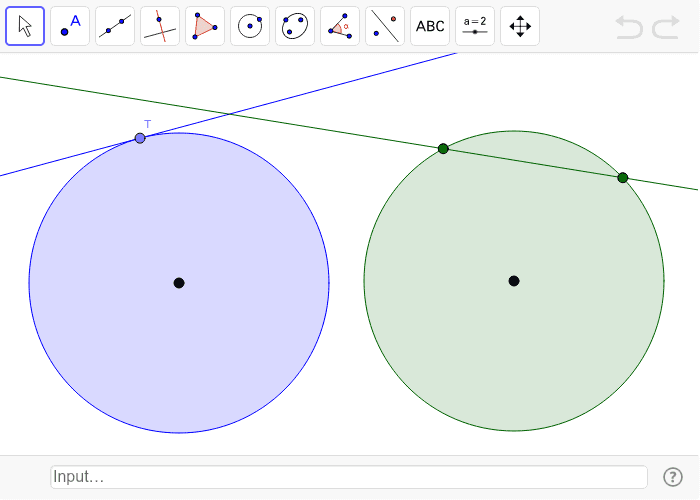Open the input help button
Image resolution: width=700 pixels, height=500 pixels.
click(x=673, y=477)
